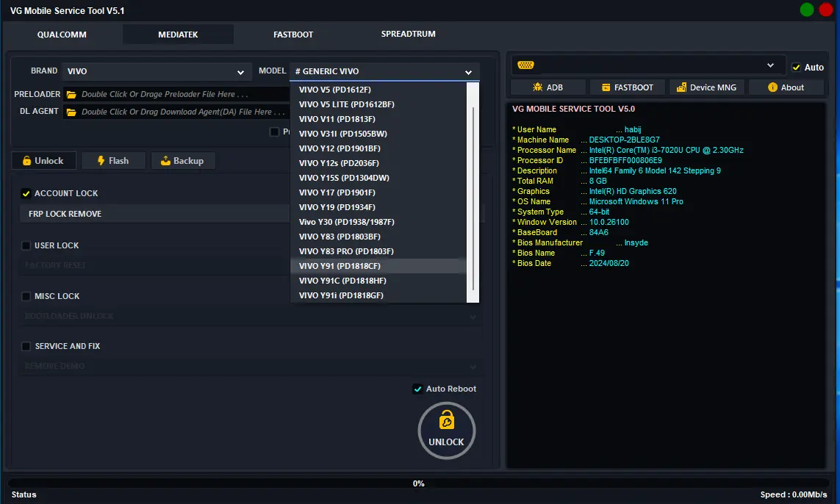This screenshot has height=504, width=840.
Task: Toggle the Auto port detection checkbox
Action: 796,67
